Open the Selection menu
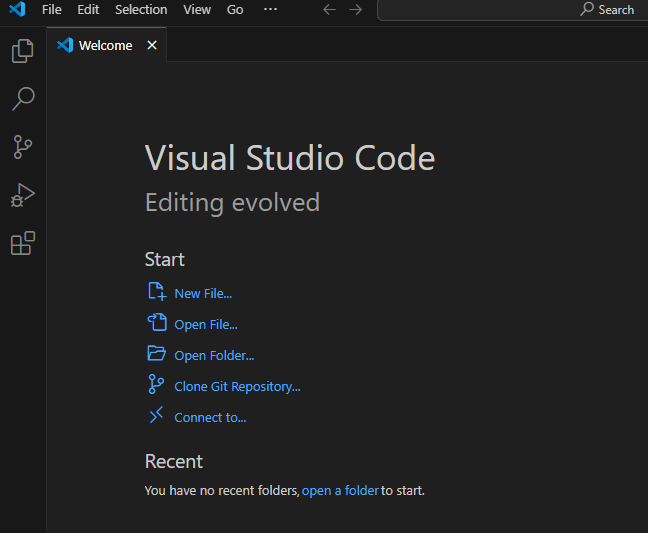This screenshot has width=648, height=533. pos(141,10)
